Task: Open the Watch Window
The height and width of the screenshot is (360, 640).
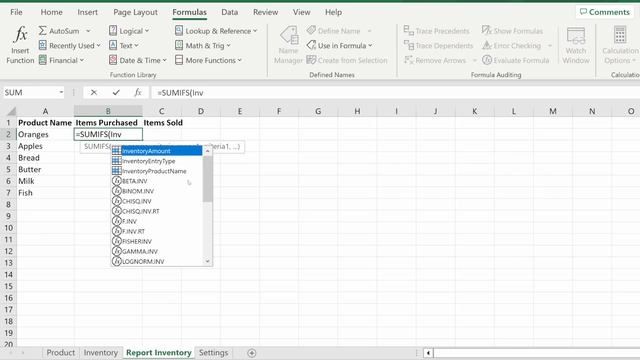Action: [576, 45]
